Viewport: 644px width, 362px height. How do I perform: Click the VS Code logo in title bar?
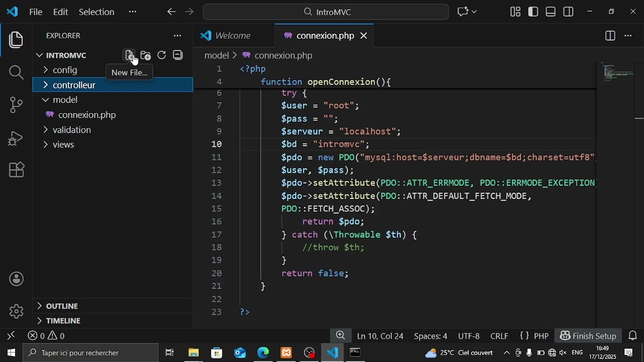[x=12, y=12]
